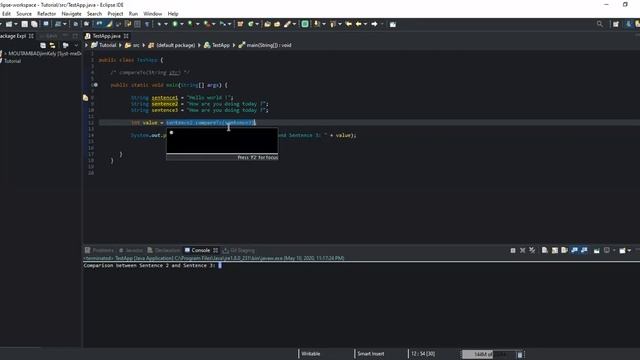Click line 6 collapse marker in gutter

pyautogui.click(x=95, y=85)
